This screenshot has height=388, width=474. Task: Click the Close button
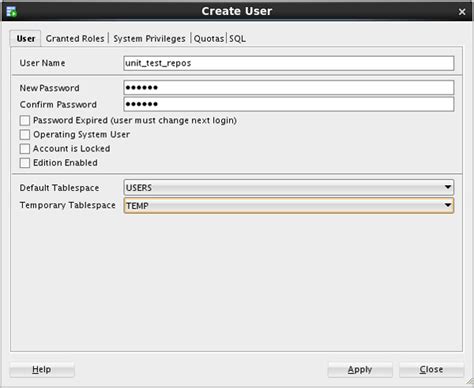[431, 370]
